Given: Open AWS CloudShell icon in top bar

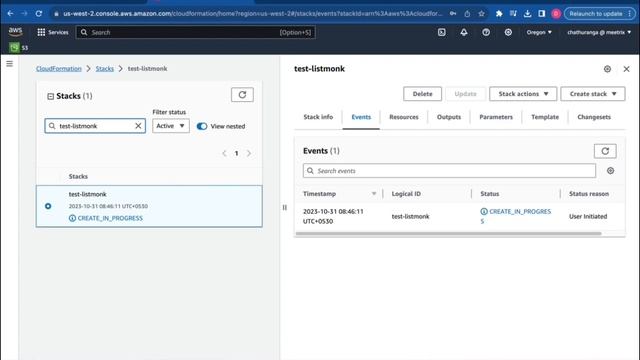Looking at the screenshot, I should pyautogui.click(x=442, y=32).
